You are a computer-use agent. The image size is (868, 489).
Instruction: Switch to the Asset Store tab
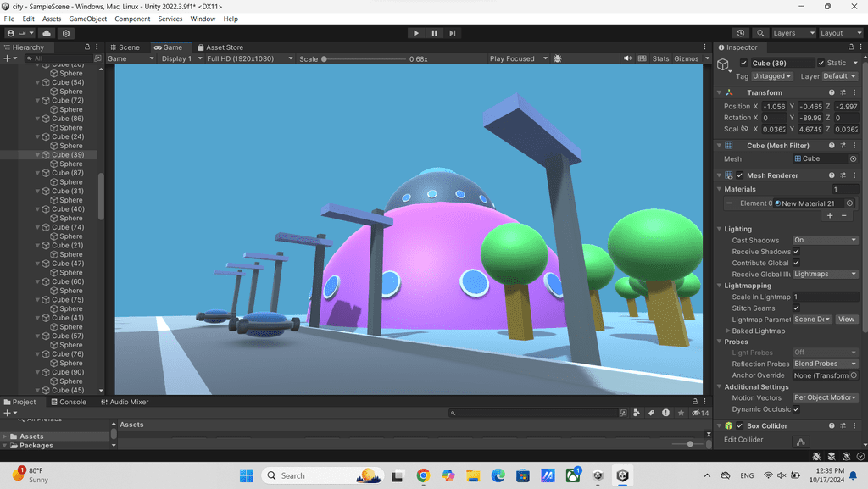[220, 47]
